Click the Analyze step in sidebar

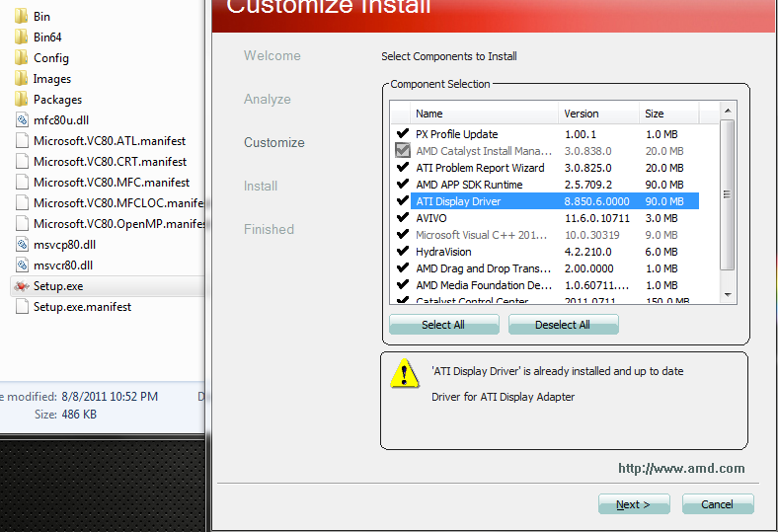267,99
